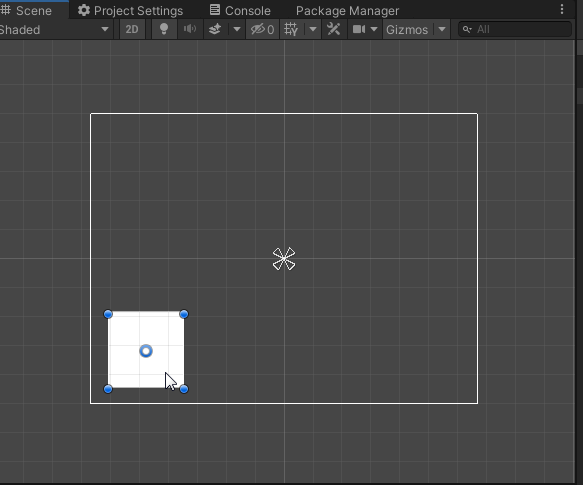Toggle the 2D view mode button

132,29
